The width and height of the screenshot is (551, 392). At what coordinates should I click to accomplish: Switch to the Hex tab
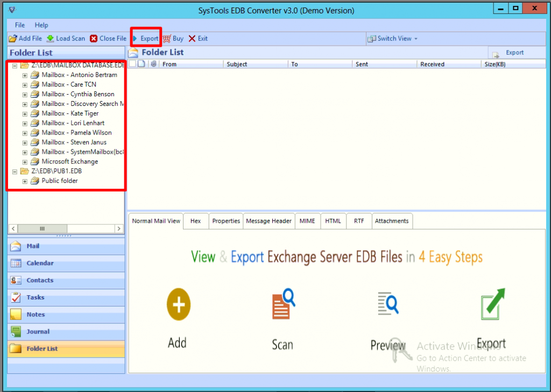click(196, 222)
